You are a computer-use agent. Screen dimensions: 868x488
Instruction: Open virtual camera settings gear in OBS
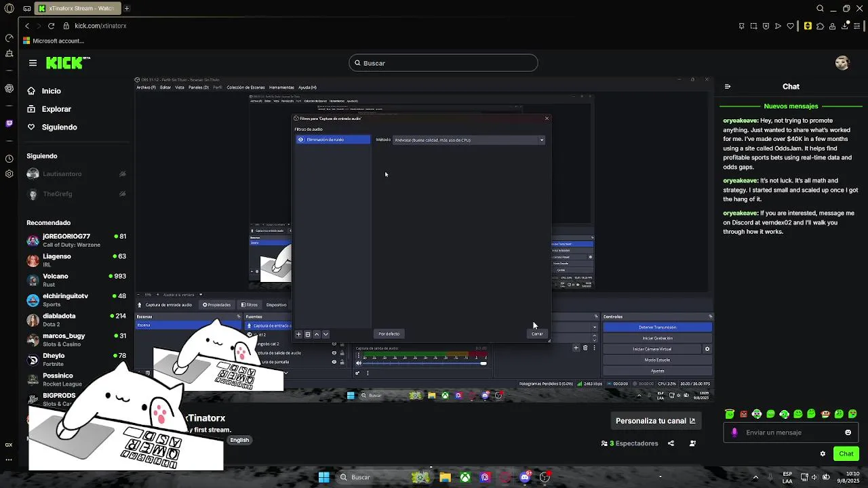point(707,349)
